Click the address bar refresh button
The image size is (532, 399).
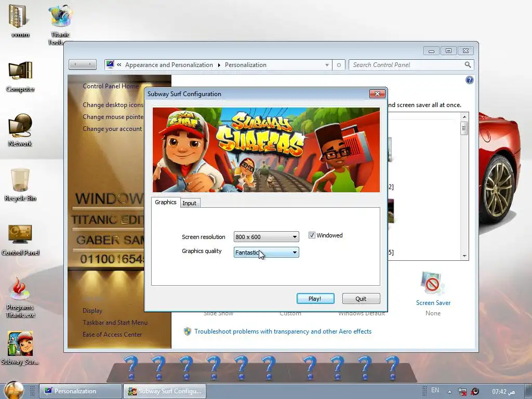(339, 65)
